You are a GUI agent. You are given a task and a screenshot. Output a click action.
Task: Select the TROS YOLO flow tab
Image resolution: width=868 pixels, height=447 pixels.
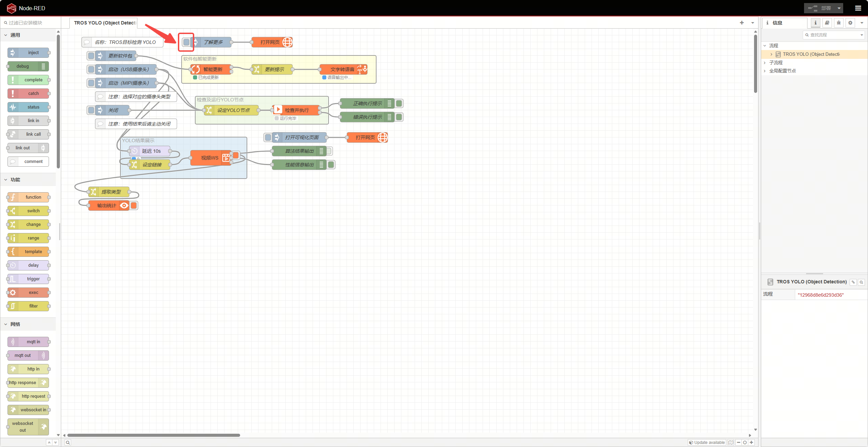coord(104,23)
